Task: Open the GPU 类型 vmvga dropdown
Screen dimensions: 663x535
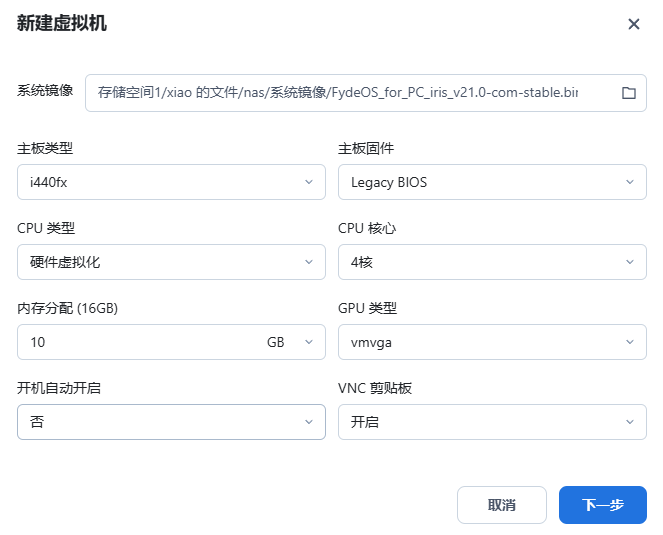Action: [x=492, y=342]
